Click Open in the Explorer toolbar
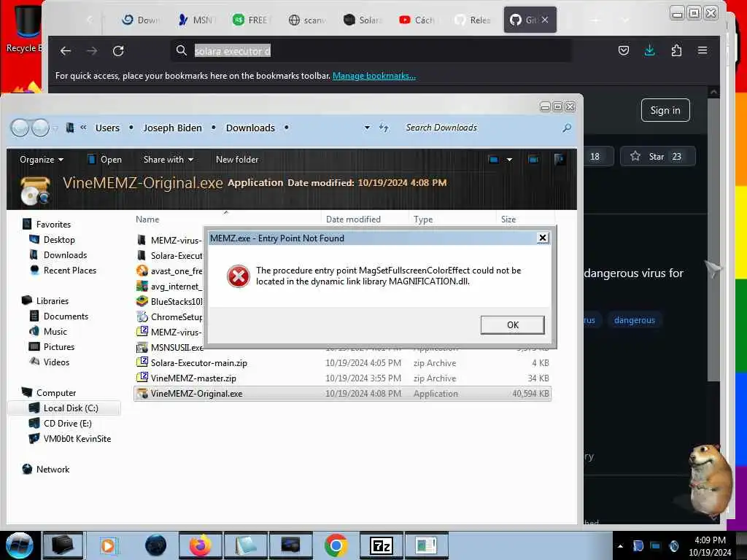This screenshot has height=560, width=747. 105,160
